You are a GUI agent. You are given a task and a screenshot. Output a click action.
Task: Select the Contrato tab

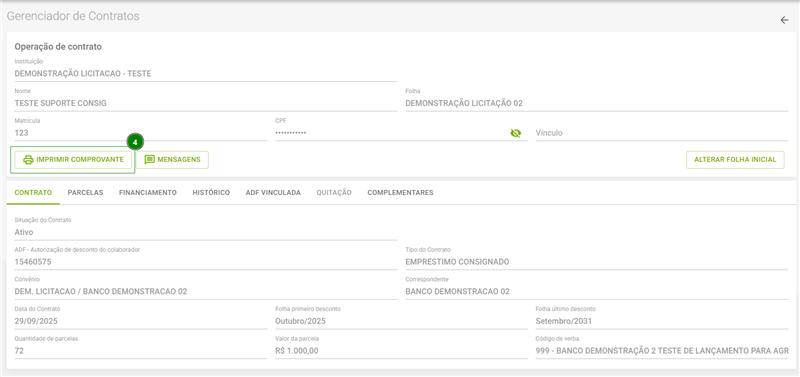tap(33, 193)
